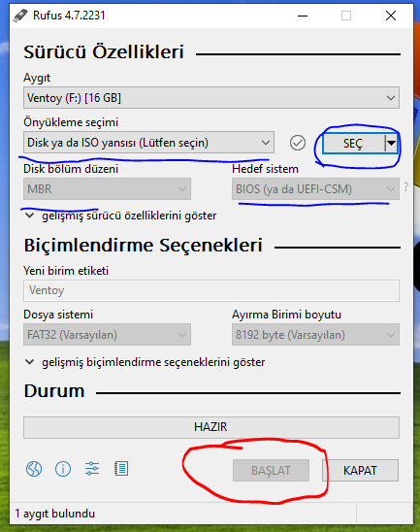Expand gelişmiş biçimlendirme seçeneklerini göster
This screenshot has height=532, width=420.
pos(145,362)
